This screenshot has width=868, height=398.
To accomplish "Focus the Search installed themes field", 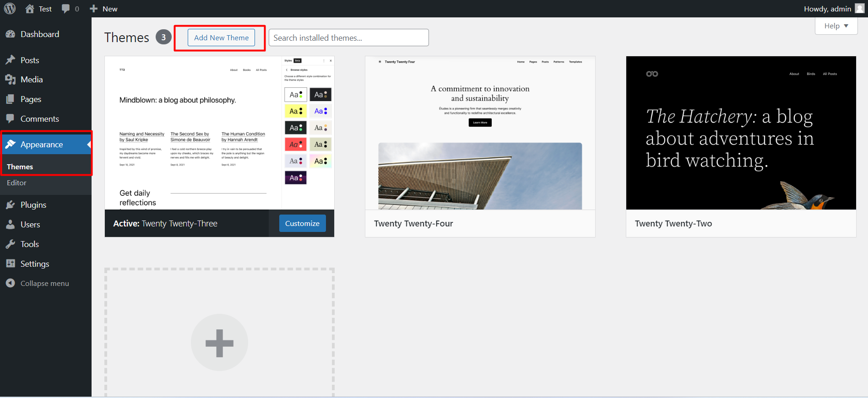I will 349,38.
